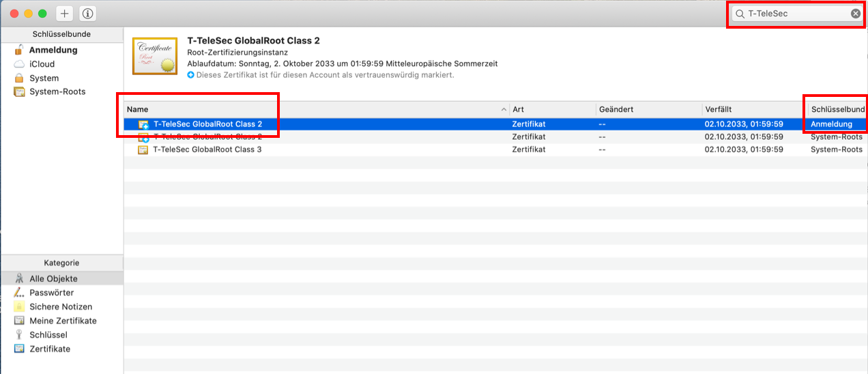Click the expiry date in the Class 3 row
Screen dimensions: 868x374
click(x=743, y=149)
